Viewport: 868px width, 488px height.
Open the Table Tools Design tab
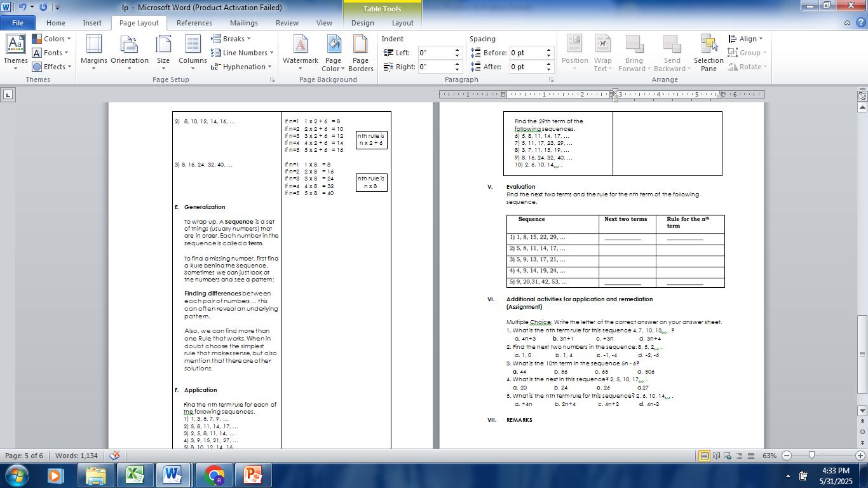(363, 23)
